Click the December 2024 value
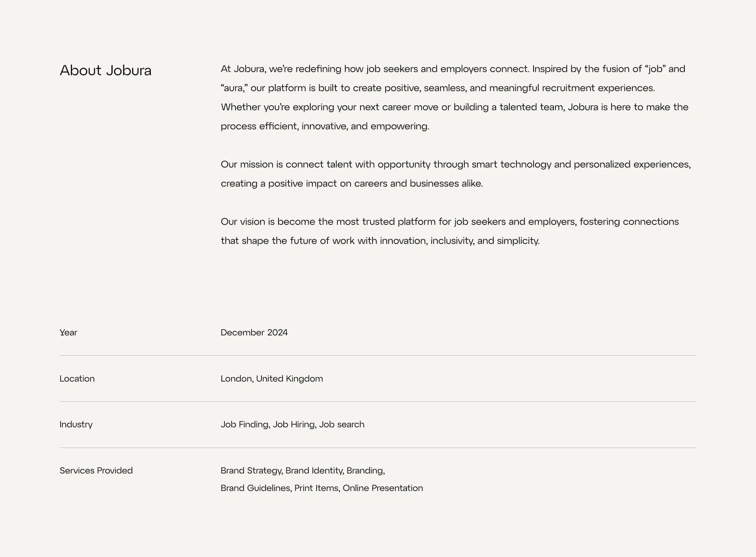 [x=254, y=333]
